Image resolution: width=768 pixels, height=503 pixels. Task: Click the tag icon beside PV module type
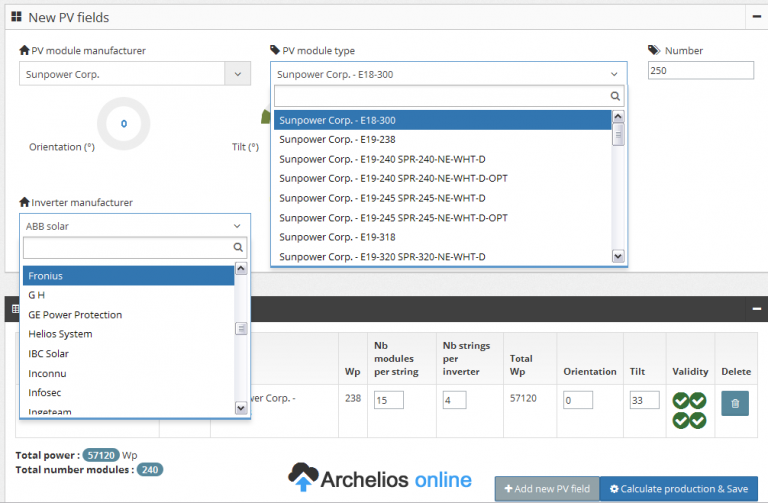coord(275,50)
